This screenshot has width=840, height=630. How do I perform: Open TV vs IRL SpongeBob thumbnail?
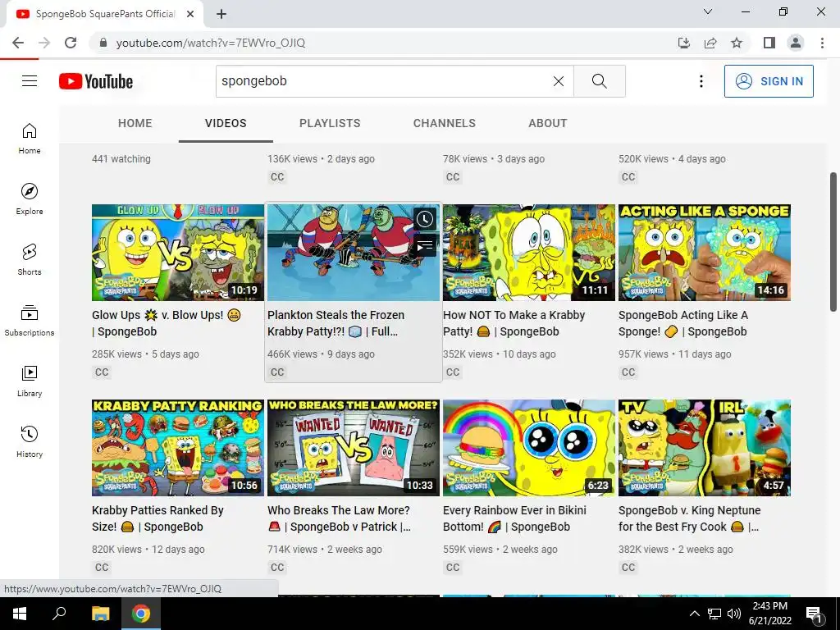coord(705,448)
